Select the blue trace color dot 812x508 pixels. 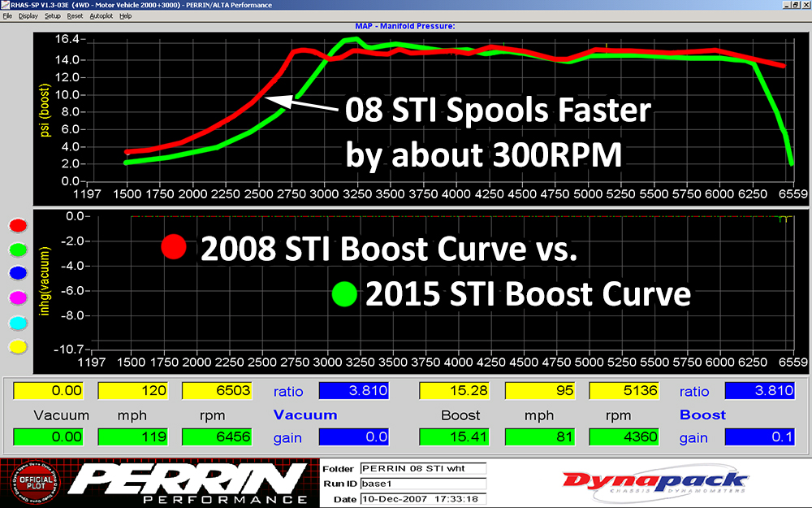coord(18,273)
